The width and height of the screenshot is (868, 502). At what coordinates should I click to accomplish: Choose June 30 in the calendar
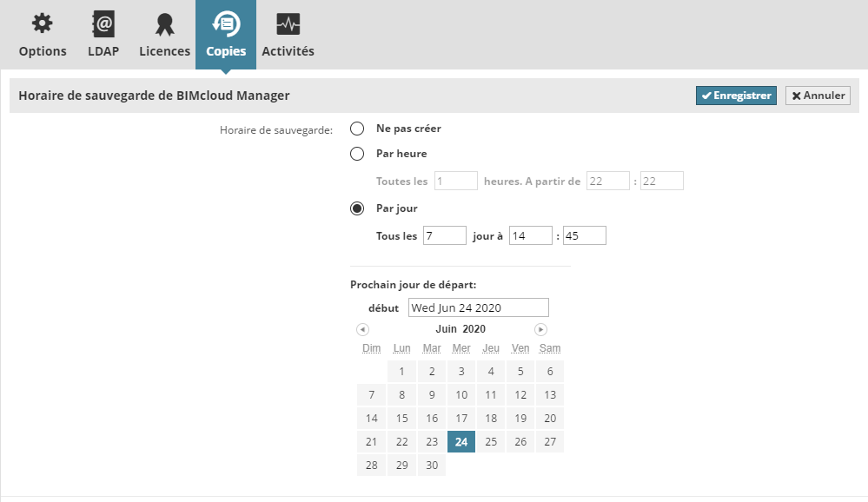(432, 466)
